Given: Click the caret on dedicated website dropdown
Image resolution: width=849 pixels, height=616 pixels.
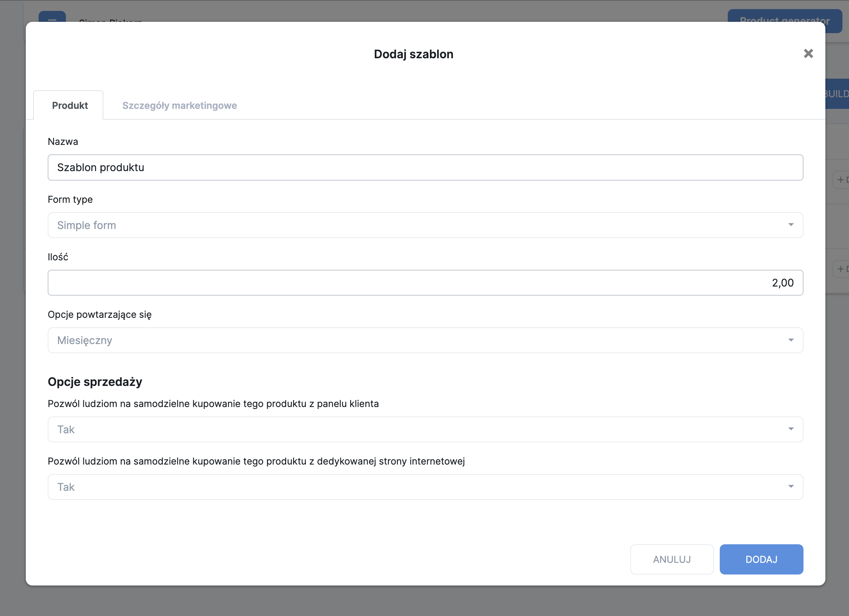Looking at the screenshot, I should [791, 486].
